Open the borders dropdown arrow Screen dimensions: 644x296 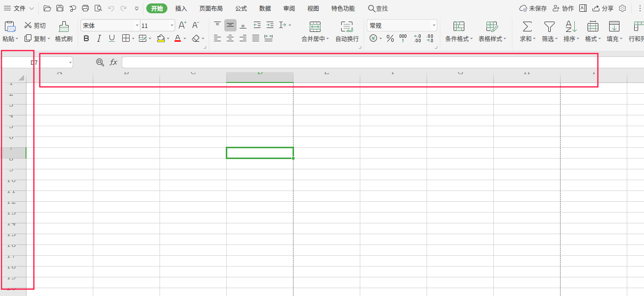pos(133,38)
